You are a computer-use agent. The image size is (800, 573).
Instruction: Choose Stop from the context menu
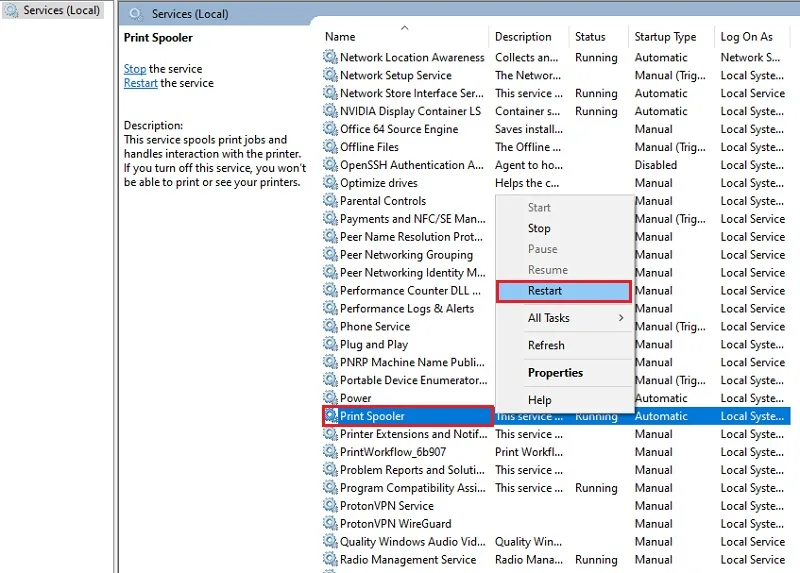coord(564,228)
